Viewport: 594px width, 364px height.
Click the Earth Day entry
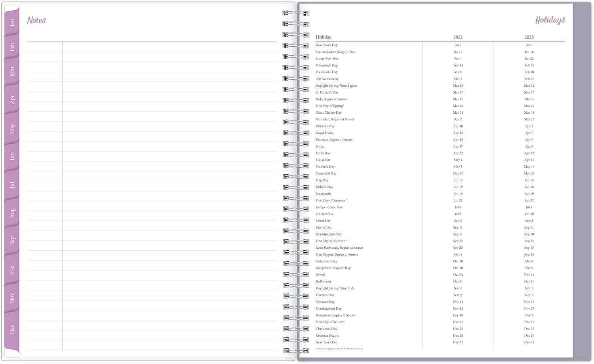323,153
